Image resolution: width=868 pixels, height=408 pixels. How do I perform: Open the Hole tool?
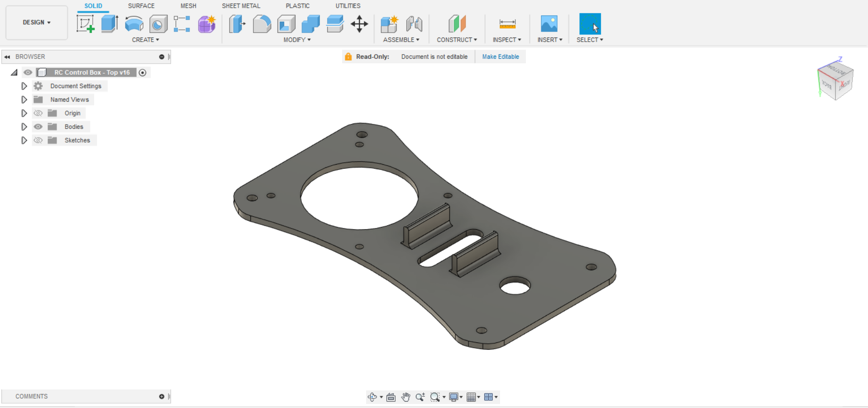158,24
